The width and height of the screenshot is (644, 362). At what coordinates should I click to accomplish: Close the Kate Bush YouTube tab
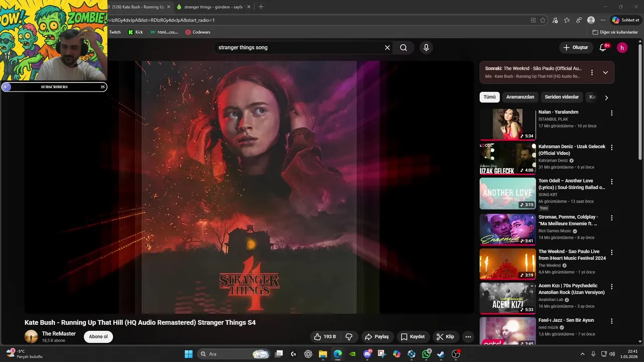tap(169, 7)
